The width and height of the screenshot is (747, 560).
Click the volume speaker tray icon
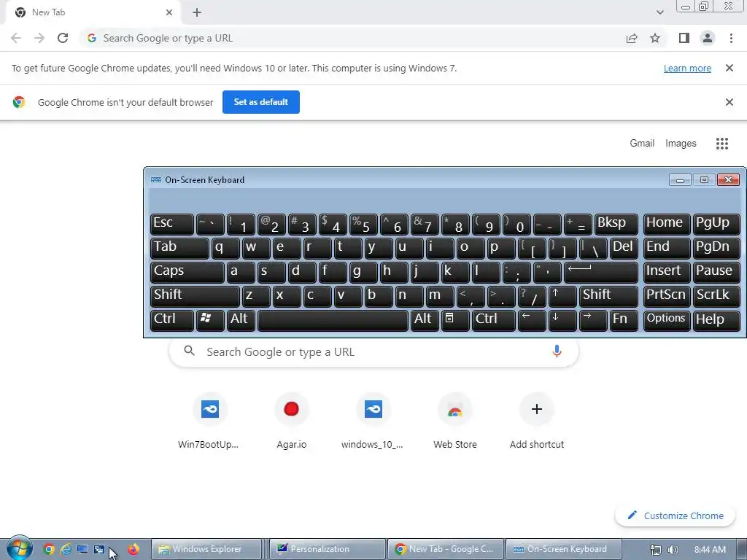pyautogui.click(x=673, y=550)
